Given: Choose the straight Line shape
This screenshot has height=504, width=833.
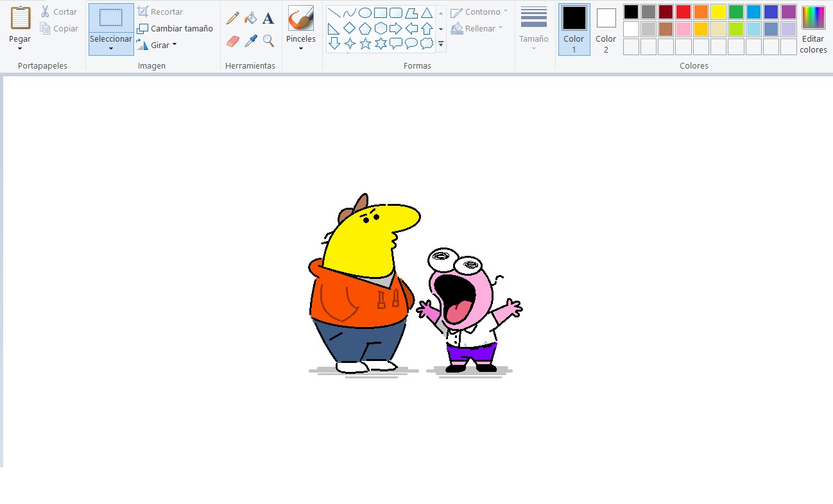Looking at the screenshot, I should pyautogui.click(x=334, y=13).
